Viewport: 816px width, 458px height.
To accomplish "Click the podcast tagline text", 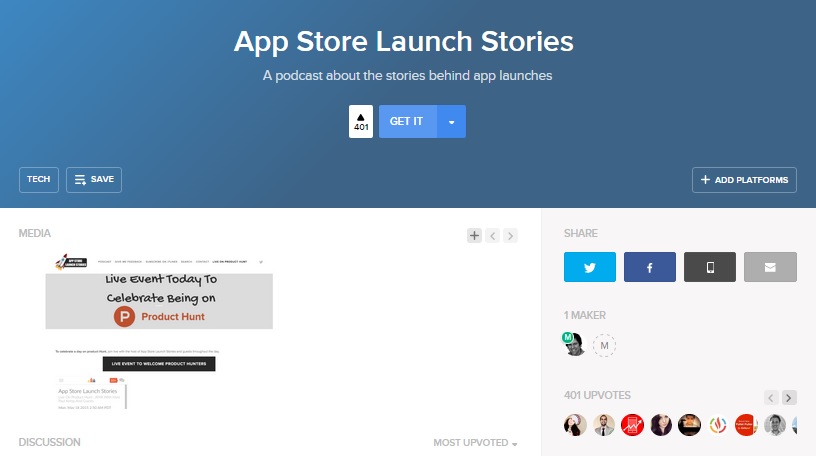I will click(x=407, y=75).
